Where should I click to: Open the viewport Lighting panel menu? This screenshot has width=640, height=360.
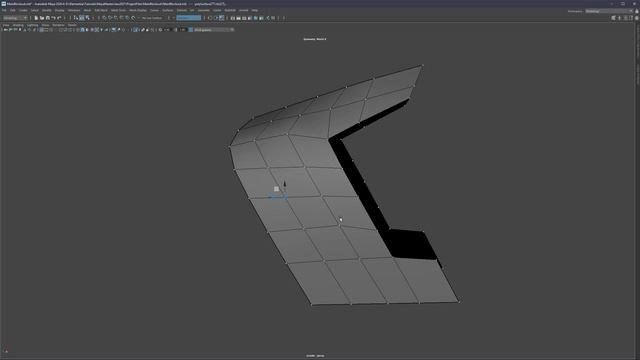[x=32, y=25]
